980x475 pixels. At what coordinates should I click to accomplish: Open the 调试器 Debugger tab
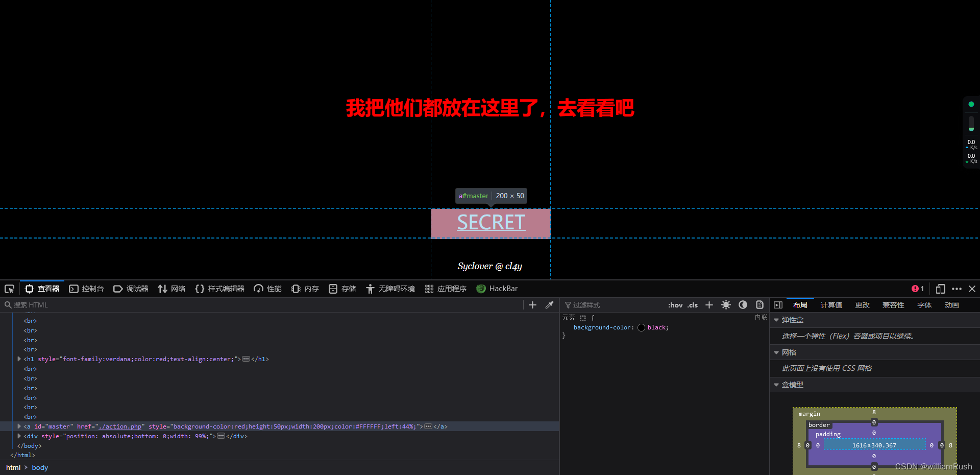(x=131, y=289)
